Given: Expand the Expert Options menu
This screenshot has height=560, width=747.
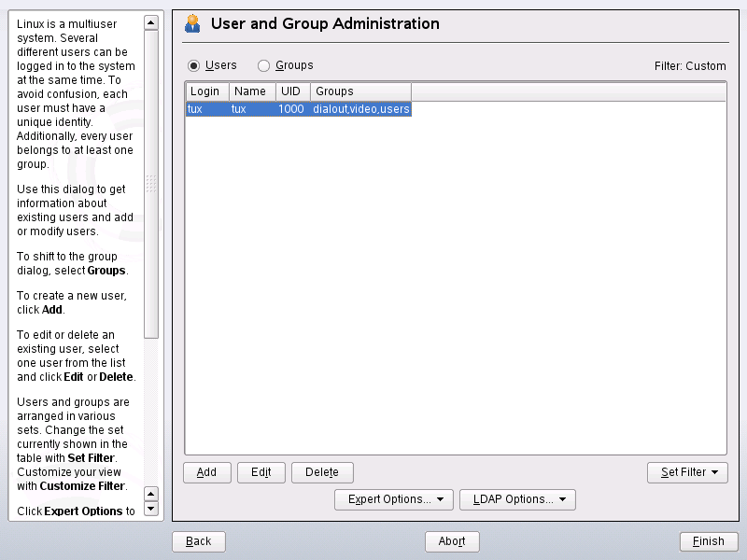Looking at the screenshot, I should [393, 499].
